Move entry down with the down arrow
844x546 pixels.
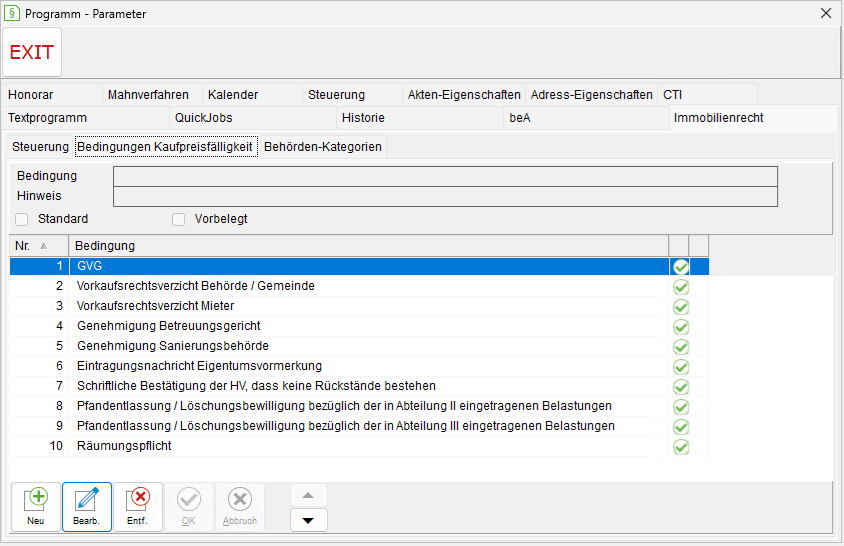(x=308, y=520)
